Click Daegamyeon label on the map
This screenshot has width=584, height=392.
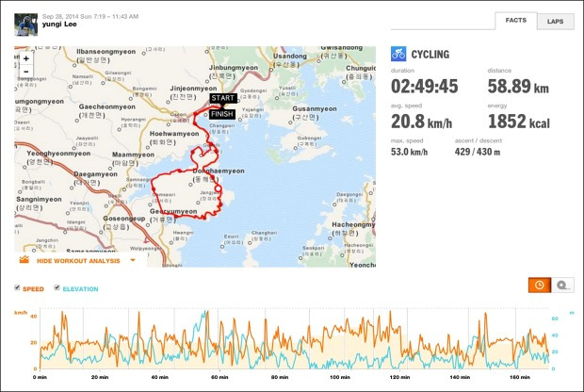pos(95,174)
